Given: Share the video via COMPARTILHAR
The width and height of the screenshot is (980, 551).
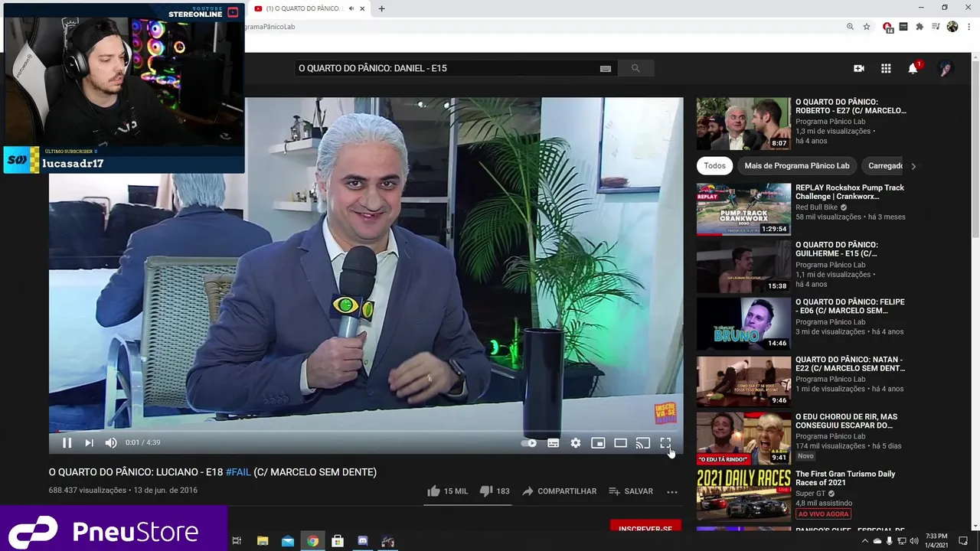Looking at the screenshot, I should (559, 491).
